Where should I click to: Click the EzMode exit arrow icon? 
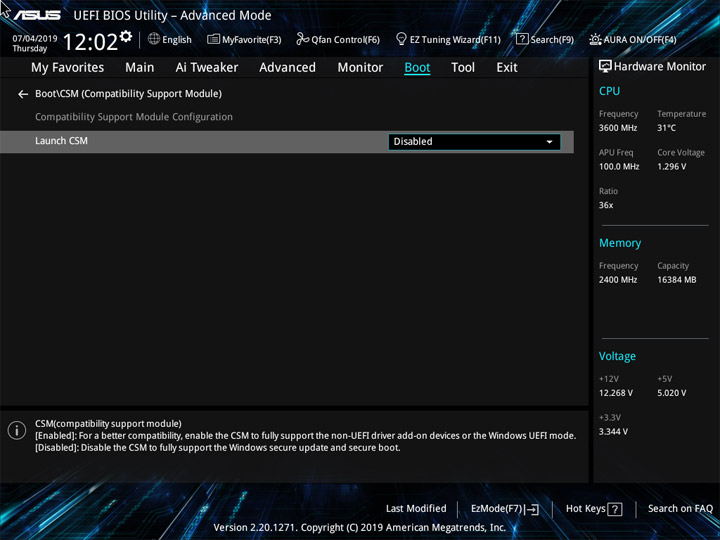[x=532, y=509]
